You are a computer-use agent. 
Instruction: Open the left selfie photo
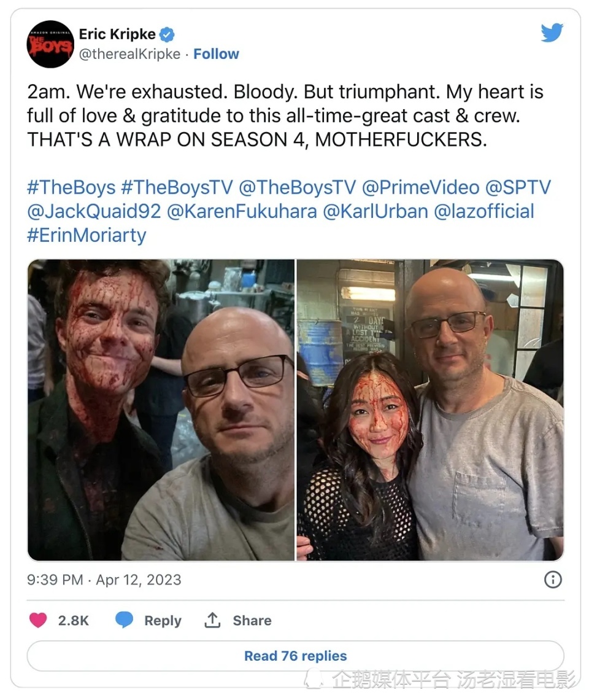click(x=161, y=410)
